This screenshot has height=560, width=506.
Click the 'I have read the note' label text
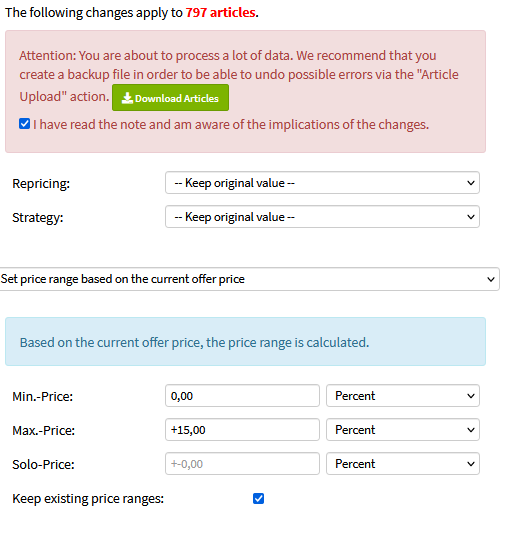231,124
